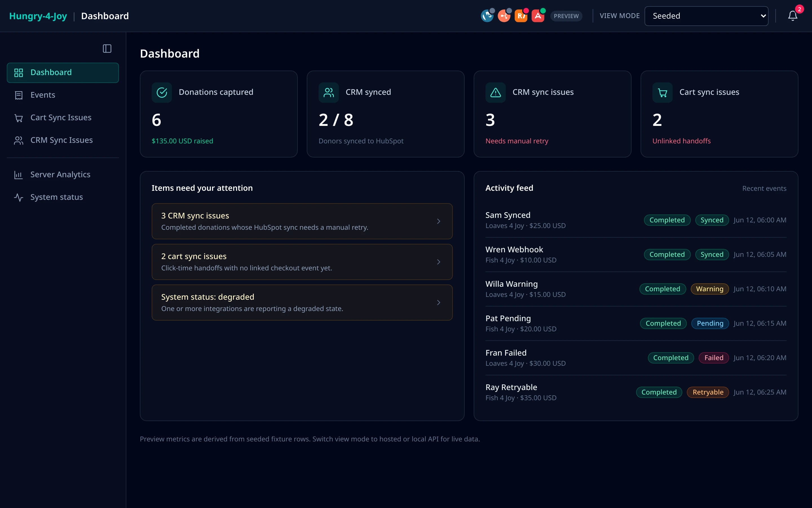
Task: Expand the '3 CRM sync issues' row chevron
Action: pyautogui.click(x=438, y=221)
